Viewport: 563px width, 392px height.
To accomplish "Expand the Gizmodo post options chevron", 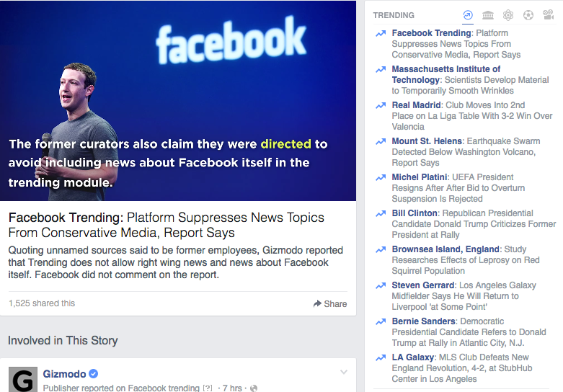I will point(344,373).
